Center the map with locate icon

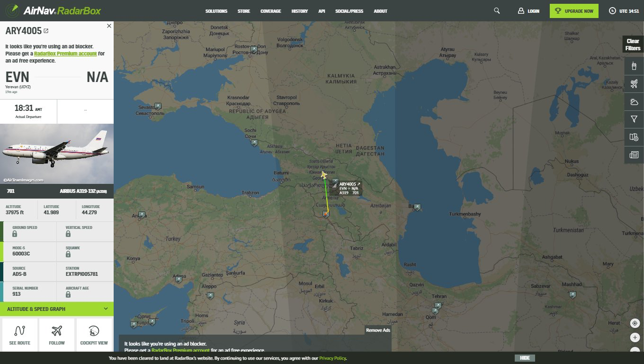tap(635, 323)
